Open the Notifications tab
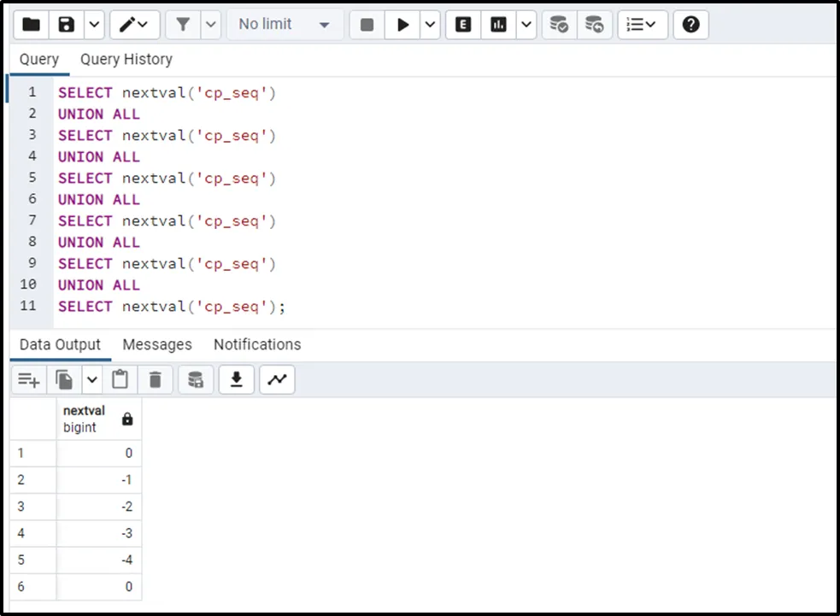The width and height of the screenshot is (840, 616). click(x=257, y=344)
